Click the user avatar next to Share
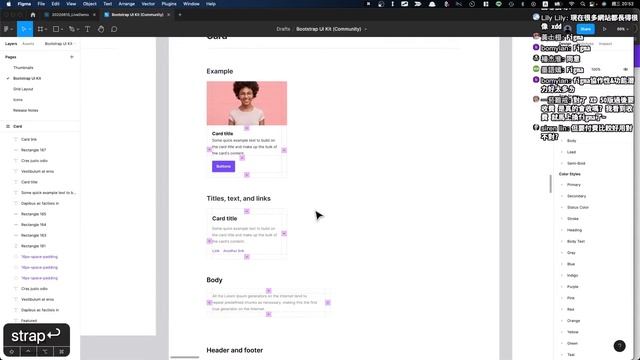This screenshot has width=640, height=360. click(567, 29)
